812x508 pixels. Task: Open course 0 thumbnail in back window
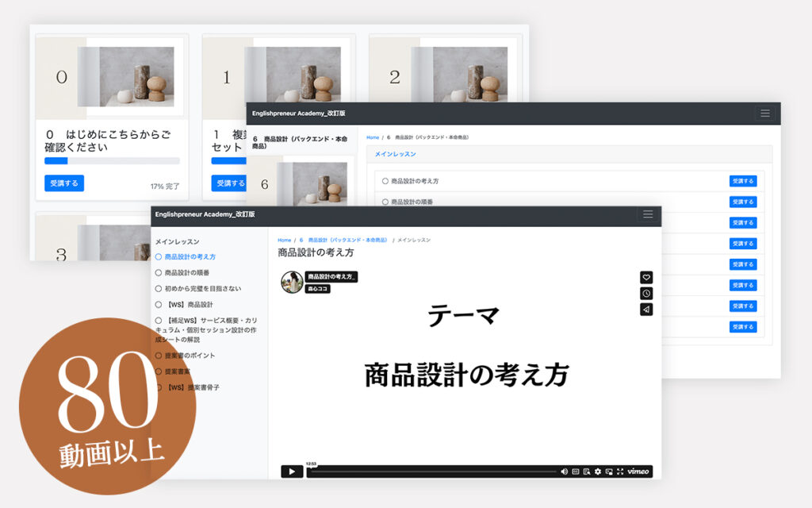(x=111, y=77)
